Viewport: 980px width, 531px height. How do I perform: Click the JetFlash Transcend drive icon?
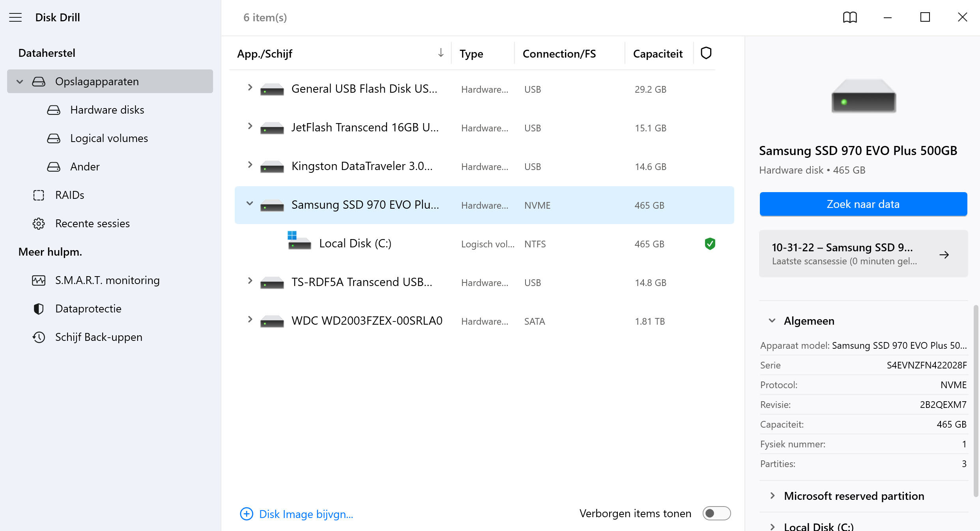click(x=272, y=128)
